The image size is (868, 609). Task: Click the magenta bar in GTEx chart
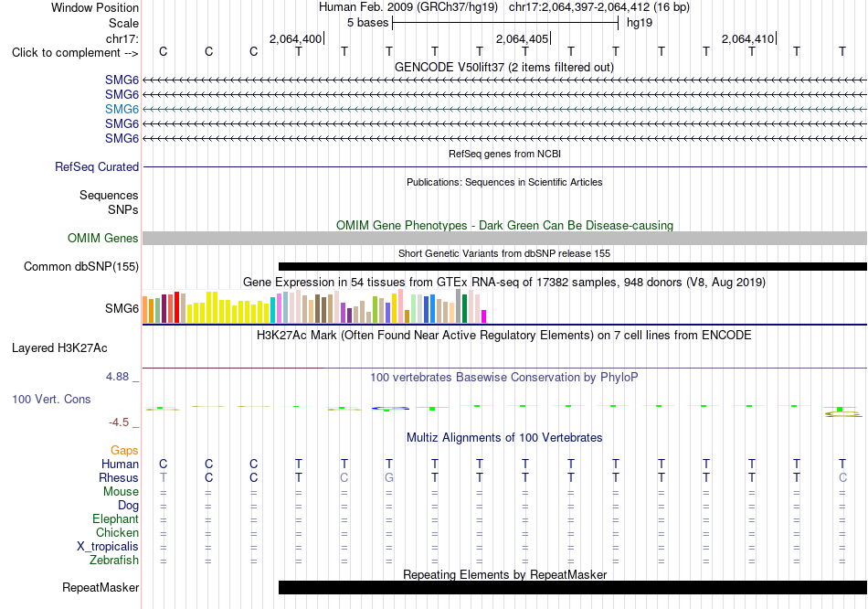pyautogui.click(x=484, y=316)
